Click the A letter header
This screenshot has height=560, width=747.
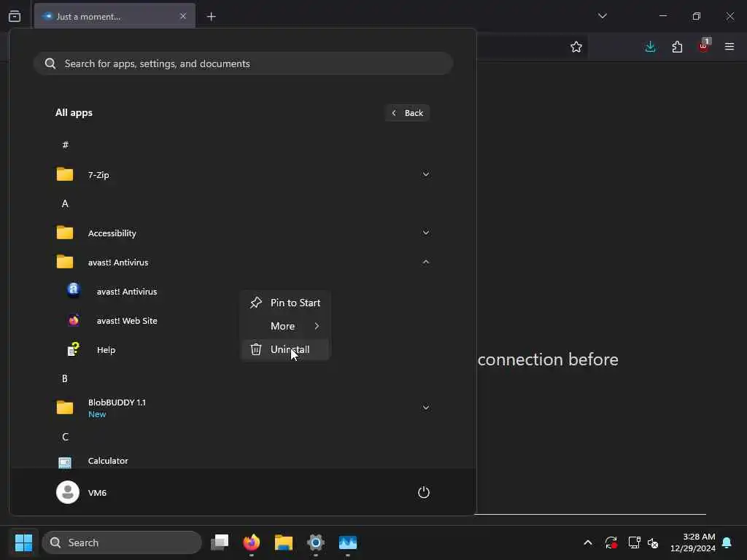65,204
